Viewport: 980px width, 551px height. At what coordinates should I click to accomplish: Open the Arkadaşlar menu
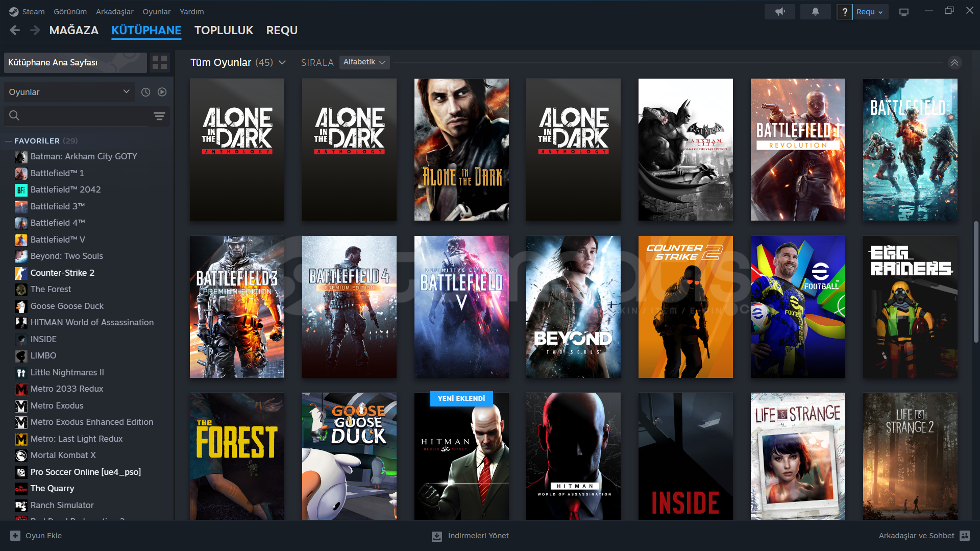click(114, 12)
